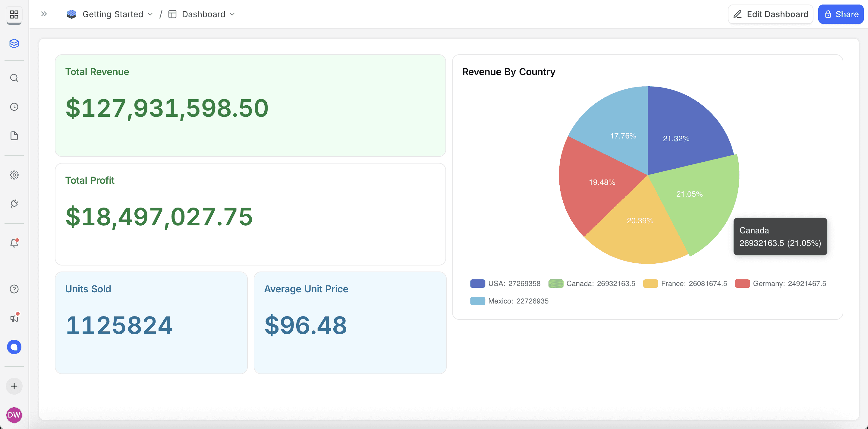Open the dashboards grid icon in sidebar

[14, 14]
